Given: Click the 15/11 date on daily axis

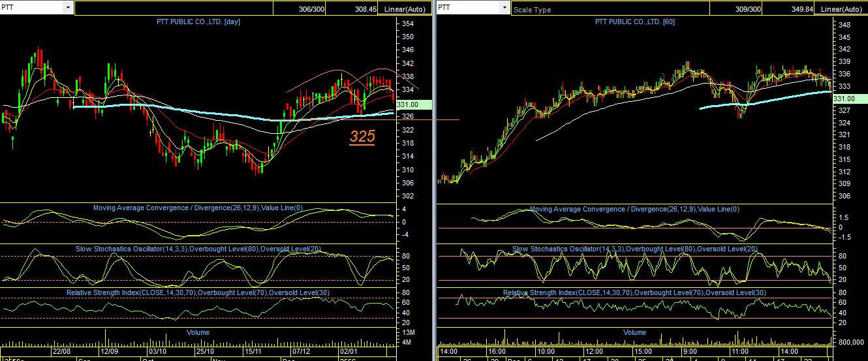Looking at the screenshot, I should (x=254, y=351).
